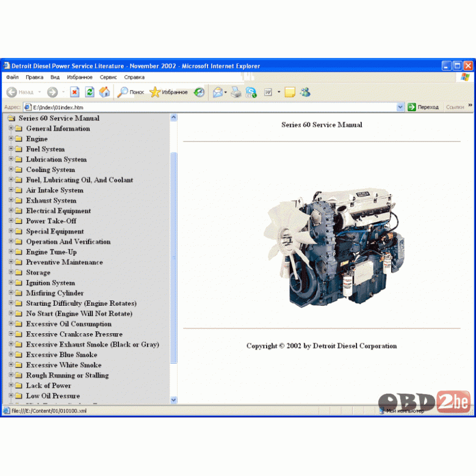Click the History clock icon
This screenshot has height=476, width=476.
pyautogui.click(x=199, y=92)
